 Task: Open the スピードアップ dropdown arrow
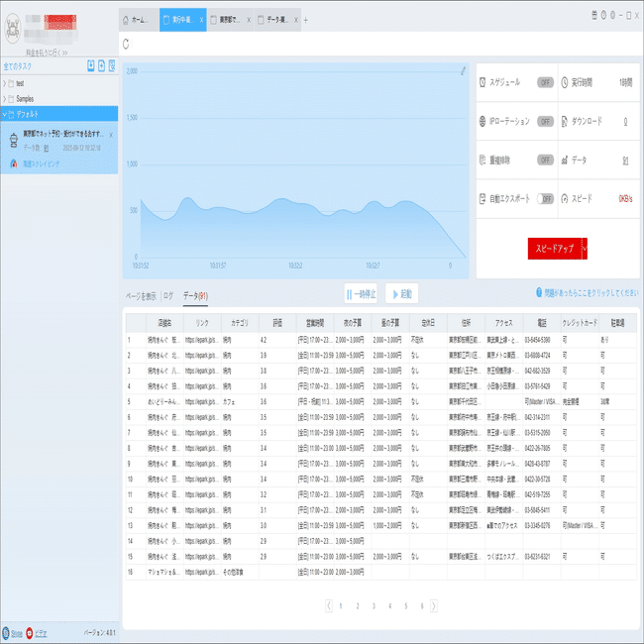(x=585, y=249)
